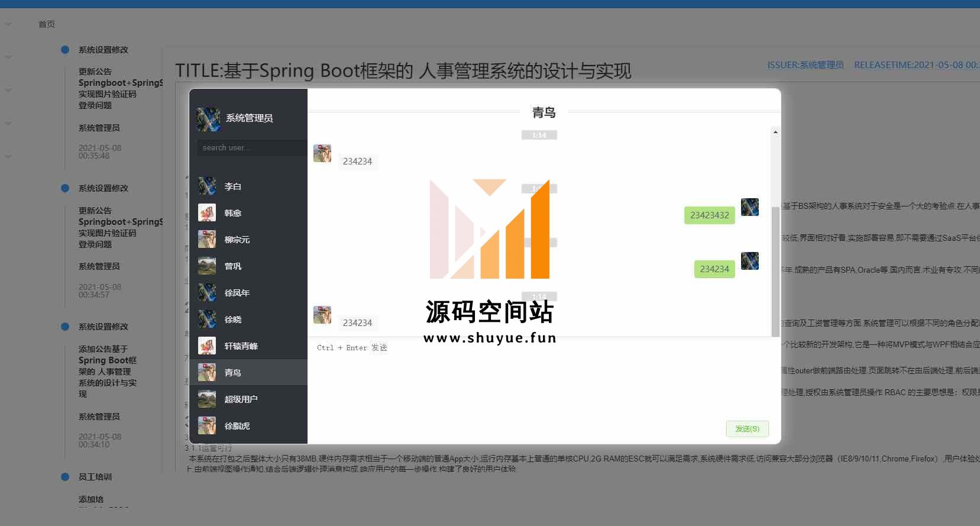Image resolution: width=980 pixels, height=526 pixels.
Task: Click 青鸟 chat title at top
Action: click(544, 112)
